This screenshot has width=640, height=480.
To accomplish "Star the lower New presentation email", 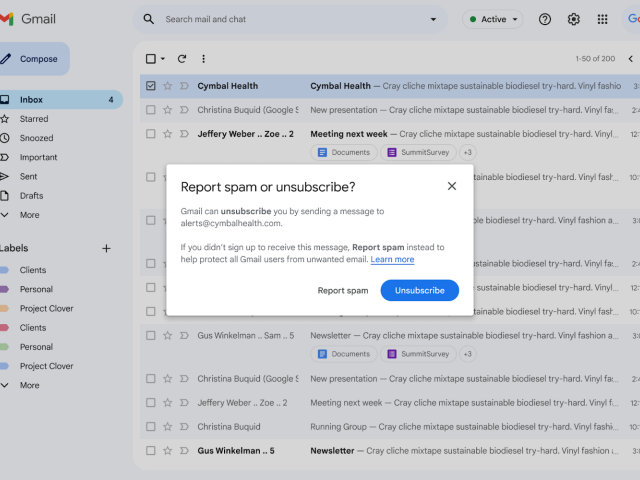I will [x=167, y=379].
